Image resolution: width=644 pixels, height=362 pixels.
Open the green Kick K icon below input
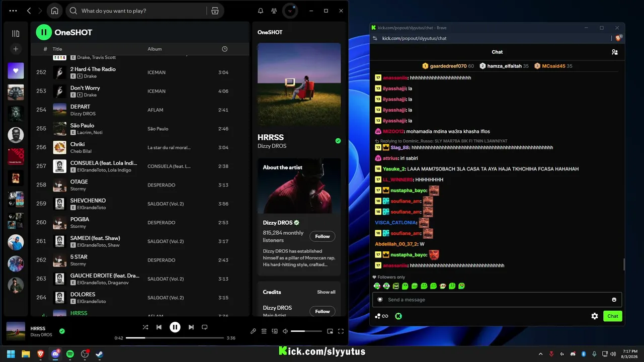398,316
